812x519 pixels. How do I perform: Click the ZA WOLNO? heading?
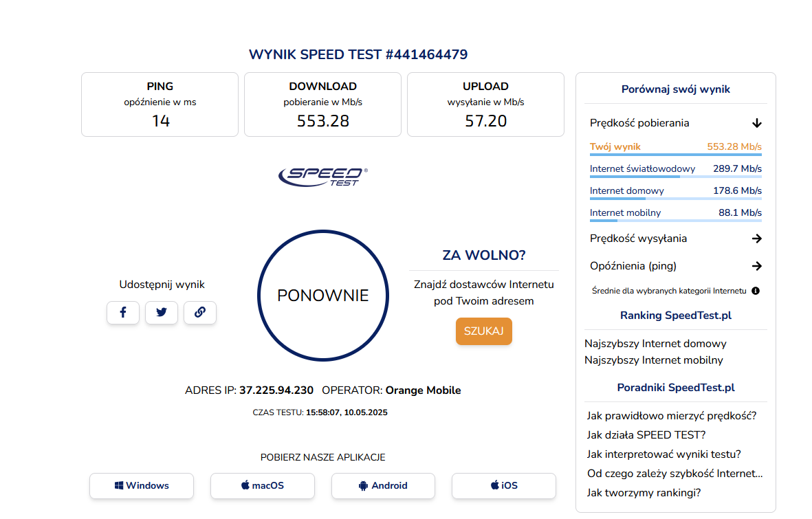[483, 255]
